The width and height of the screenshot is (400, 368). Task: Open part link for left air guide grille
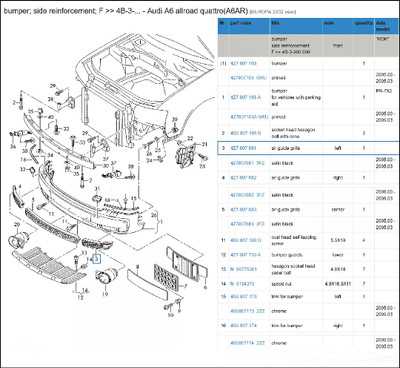244,148
